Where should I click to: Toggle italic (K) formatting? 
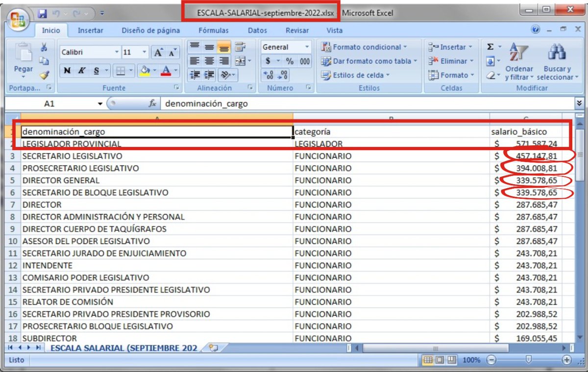[x=81, y=71]
